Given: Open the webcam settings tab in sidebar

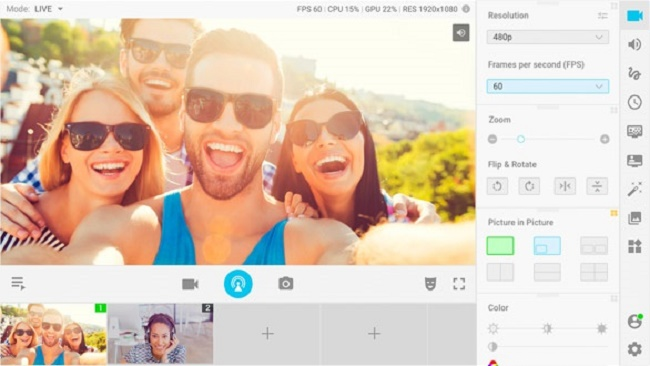Looking at the screenshot, I should coord(635,16).
